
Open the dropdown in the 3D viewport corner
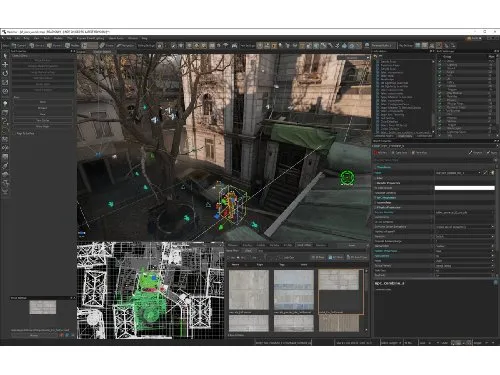click(x=353, y=58)
